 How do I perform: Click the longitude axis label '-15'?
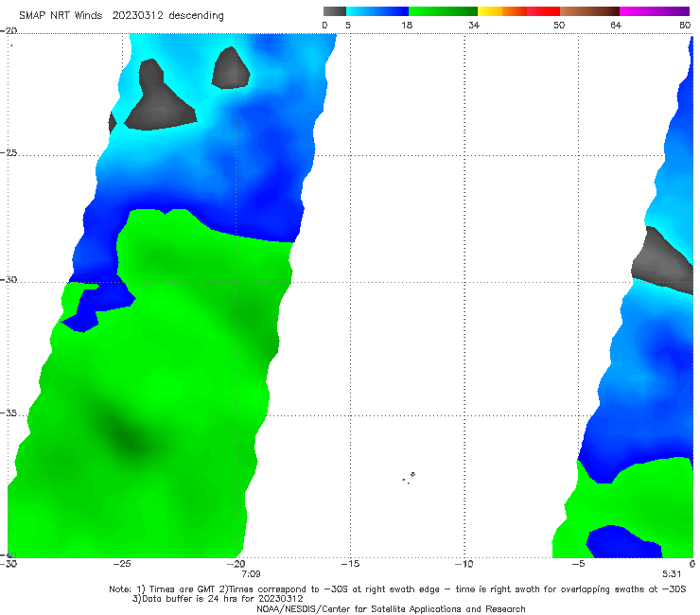(350, 564)
